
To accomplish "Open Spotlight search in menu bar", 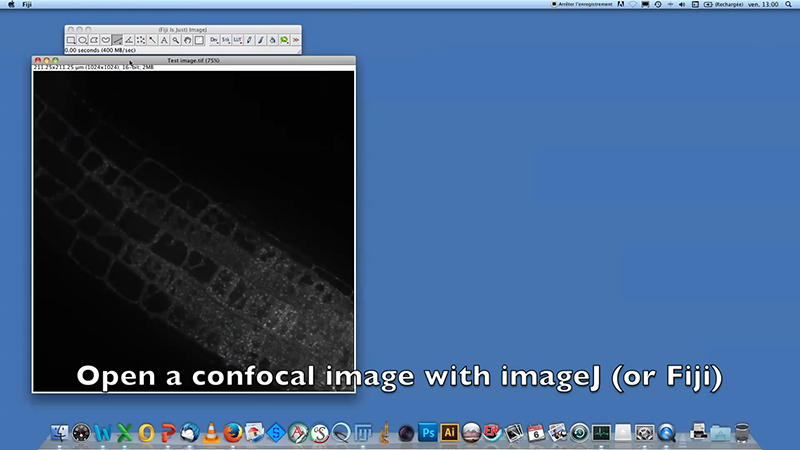I will click(788, 4).
